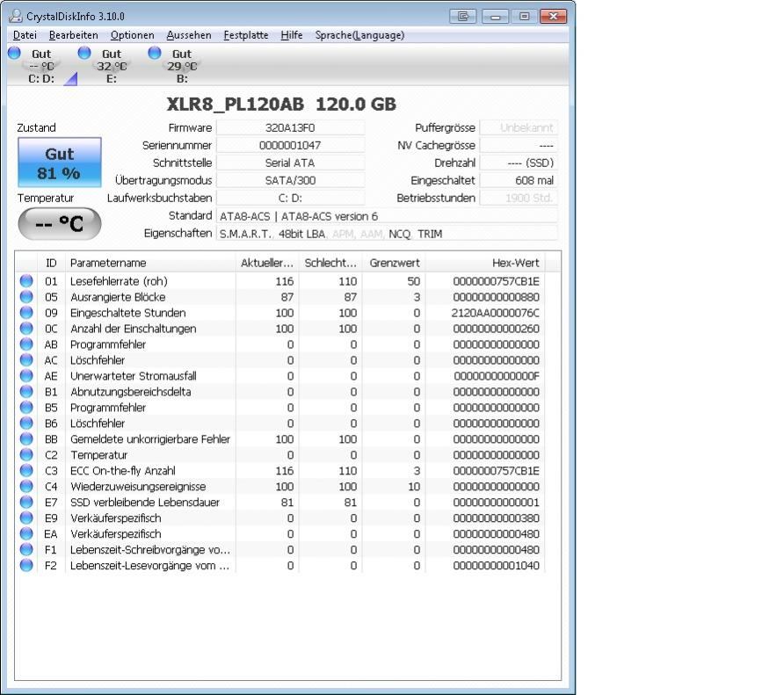Click the Seriennummer field 0000001047
784x695 pixels.
(x=290, y=145)
